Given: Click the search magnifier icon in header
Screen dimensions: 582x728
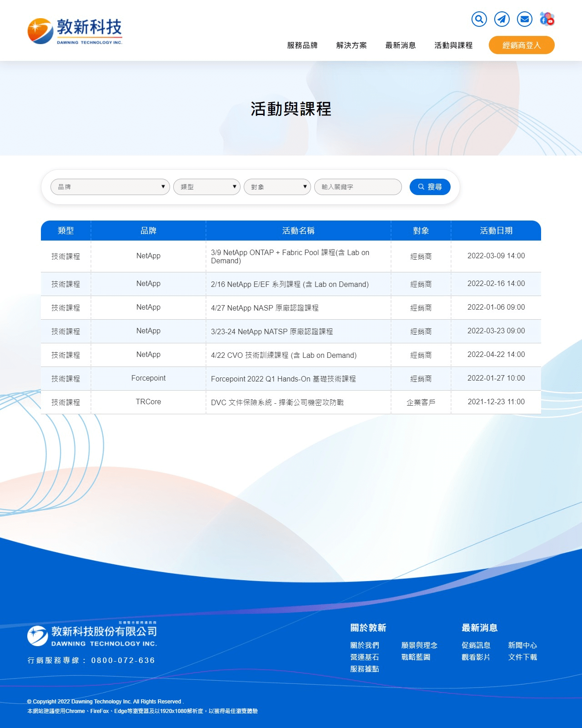Looking at the screenshot, I should pos(479,19).
